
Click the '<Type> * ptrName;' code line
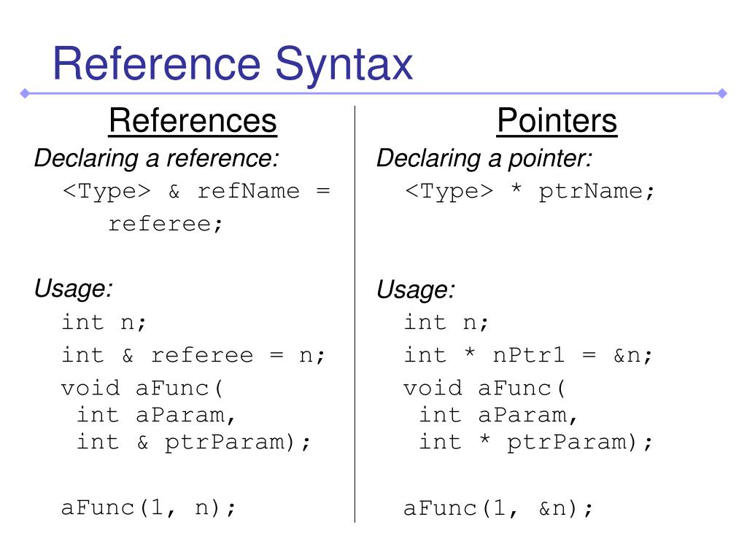click(x=530, y=192)
